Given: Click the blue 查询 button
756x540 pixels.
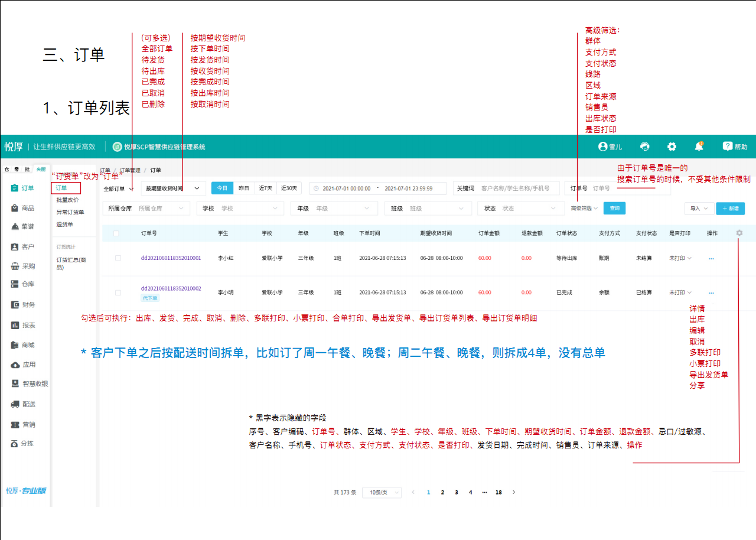Looking at the screenshot, I should [614, 209].
